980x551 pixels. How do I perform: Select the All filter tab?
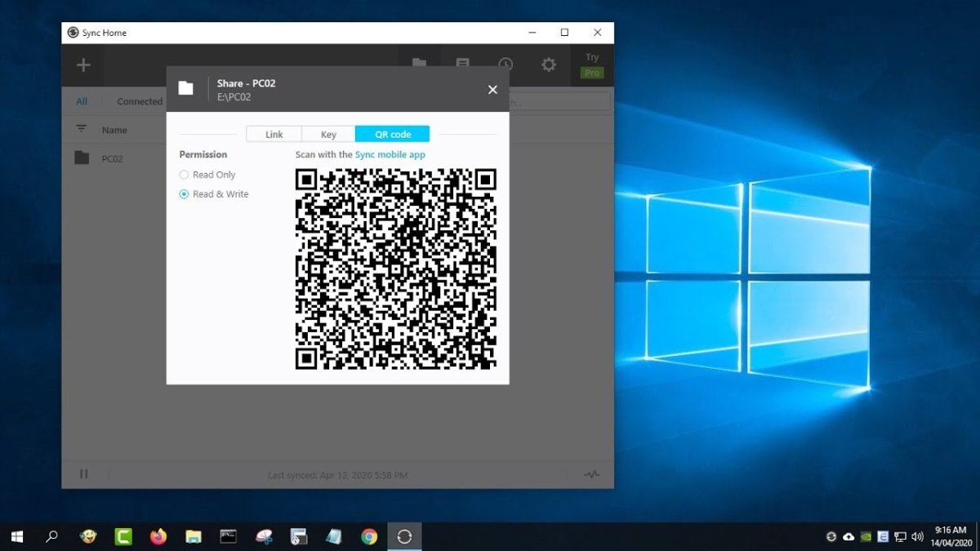82,102
